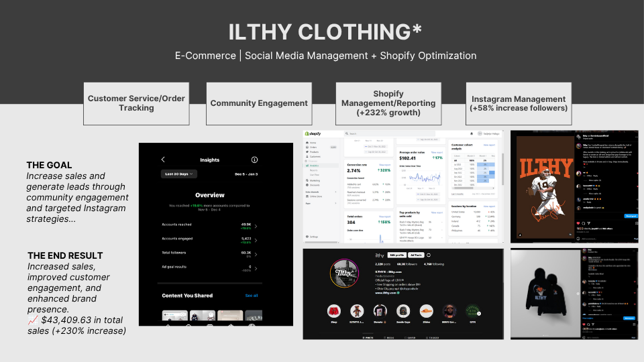Click Instagram Management box

[519, 103]
